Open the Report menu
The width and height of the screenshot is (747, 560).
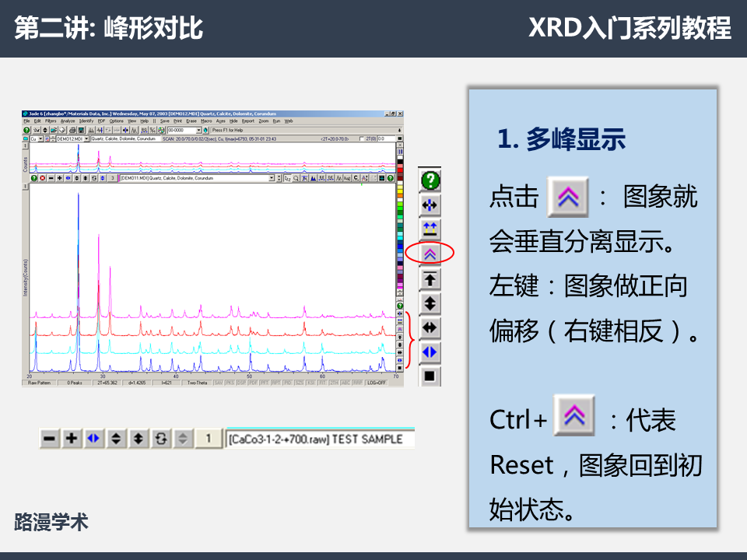(x=248, y=121)
